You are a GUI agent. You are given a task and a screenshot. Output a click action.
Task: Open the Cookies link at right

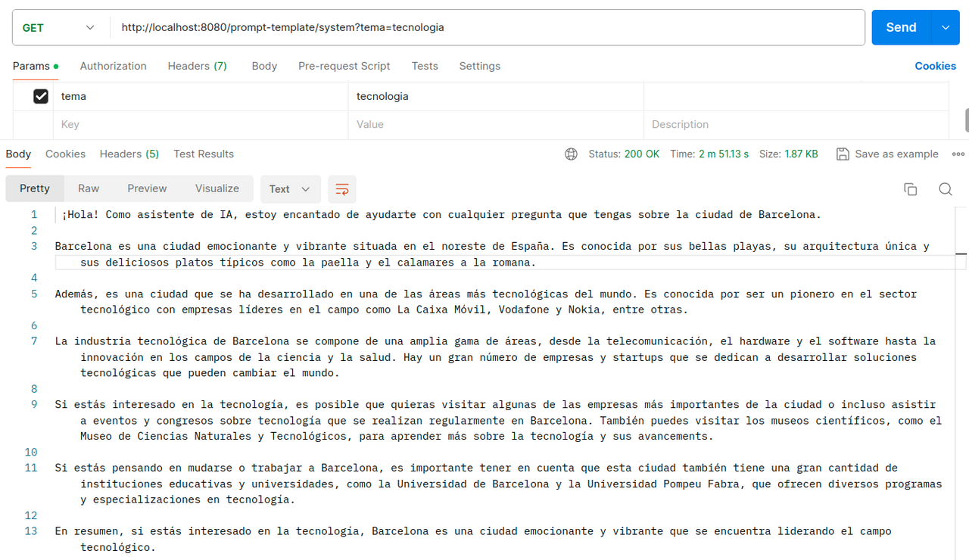point(935,66)
